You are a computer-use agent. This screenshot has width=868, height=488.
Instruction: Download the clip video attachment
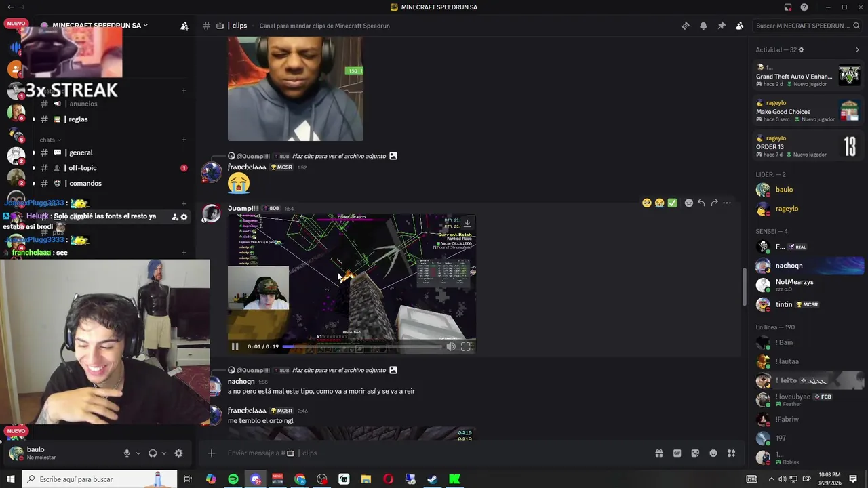tap(467, 223)
